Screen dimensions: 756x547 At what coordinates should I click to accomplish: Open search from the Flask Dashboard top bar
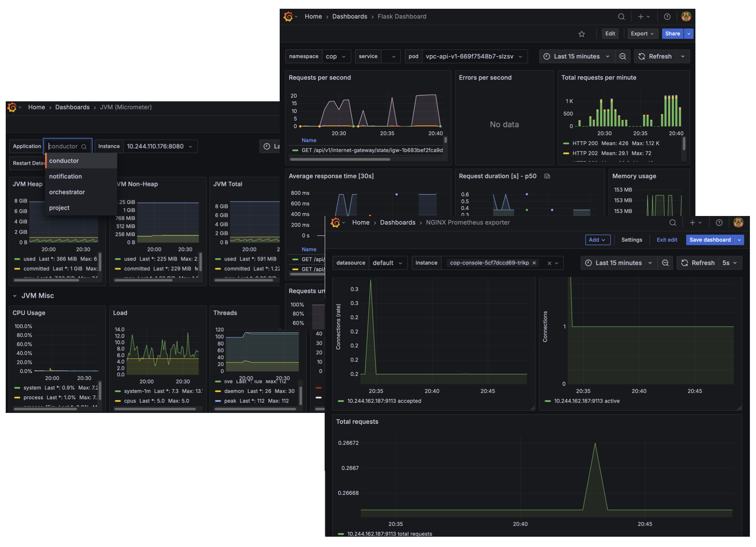click(x=621, y=16)
